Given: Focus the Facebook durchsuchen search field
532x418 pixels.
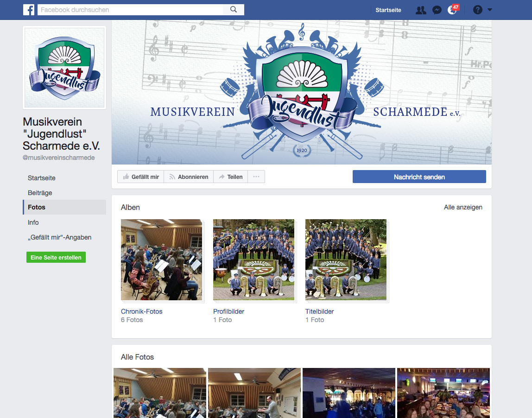Looking at the screenshot, I should (130, 10).
